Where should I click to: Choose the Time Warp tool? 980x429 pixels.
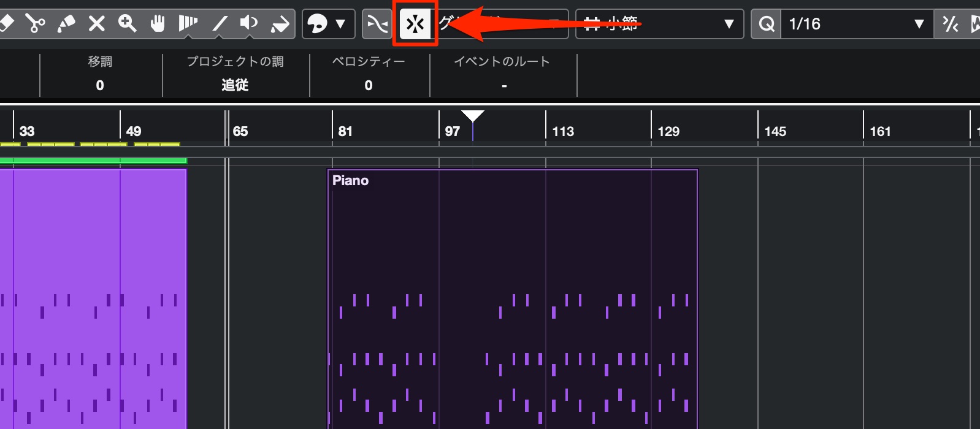point(188,24)
